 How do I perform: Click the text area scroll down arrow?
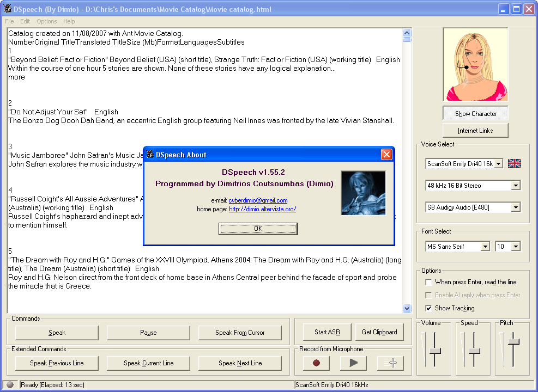pos(407,308)
